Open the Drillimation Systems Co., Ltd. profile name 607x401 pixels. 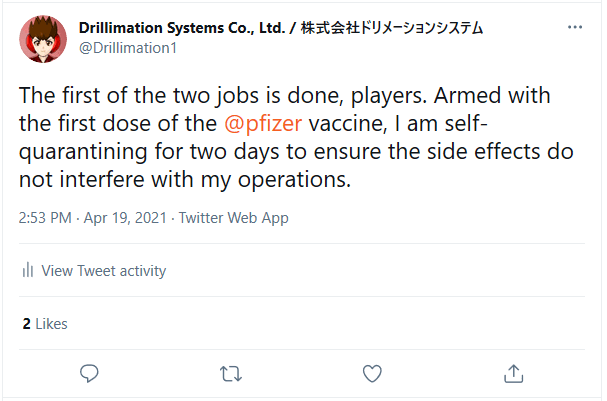pyautogui.click(x=183, y=28)
